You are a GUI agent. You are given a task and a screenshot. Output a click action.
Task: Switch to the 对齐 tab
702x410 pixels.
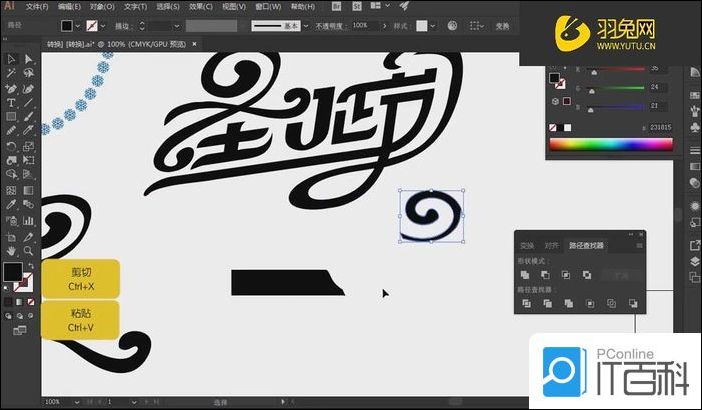point(552,245)
